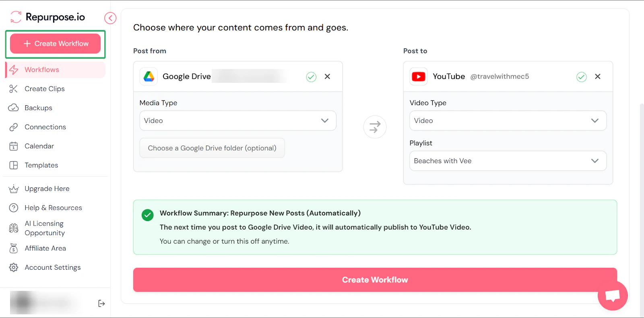Image resolution: width=644 pixels, height=318 pixels.
Task: Click the Repurpose.io logo
Action: 47,17
